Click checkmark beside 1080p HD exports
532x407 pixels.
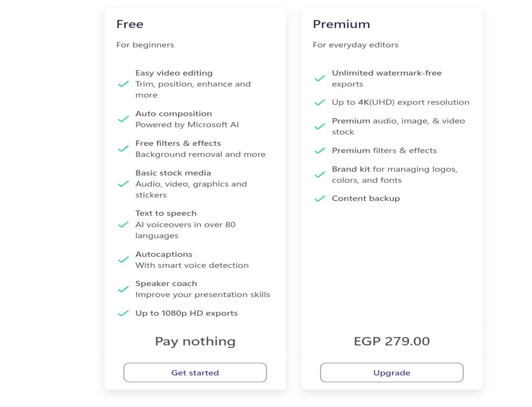coord(123,313)
